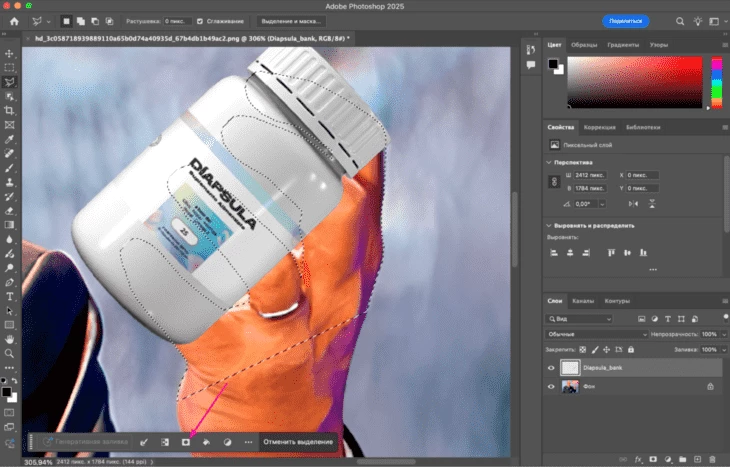
Task: Select the Clone Stamp tool
Action: (x=9, y=183)
